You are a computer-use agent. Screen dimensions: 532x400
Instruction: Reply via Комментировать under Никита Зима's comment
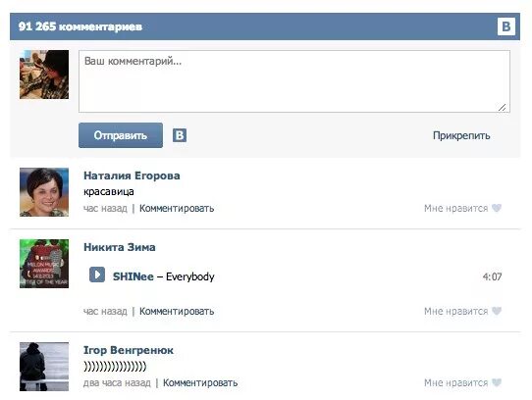[x=177, y=311]
